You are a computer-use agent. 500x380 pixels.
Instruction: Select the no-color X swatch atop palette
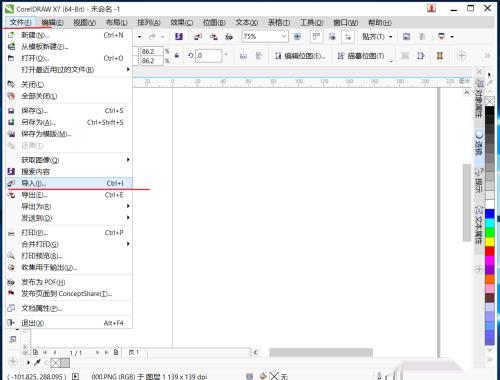(x=490, y=101)
